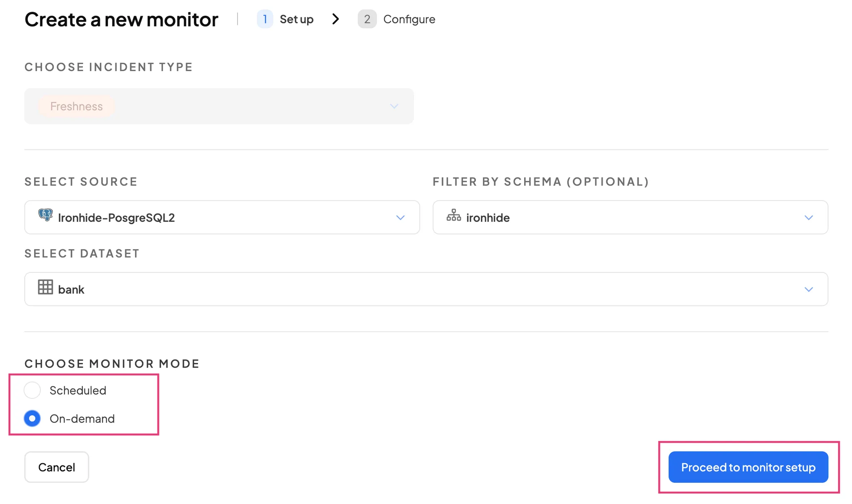Click the step 2 number badge
The width and height of the screenshot is (852, 504).
point(367,19)
